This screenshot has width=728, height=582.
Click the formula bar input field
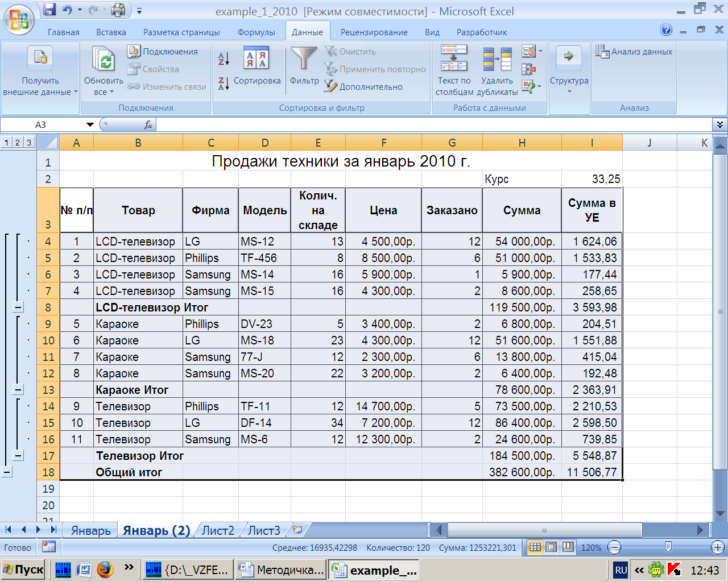point(433,124)
